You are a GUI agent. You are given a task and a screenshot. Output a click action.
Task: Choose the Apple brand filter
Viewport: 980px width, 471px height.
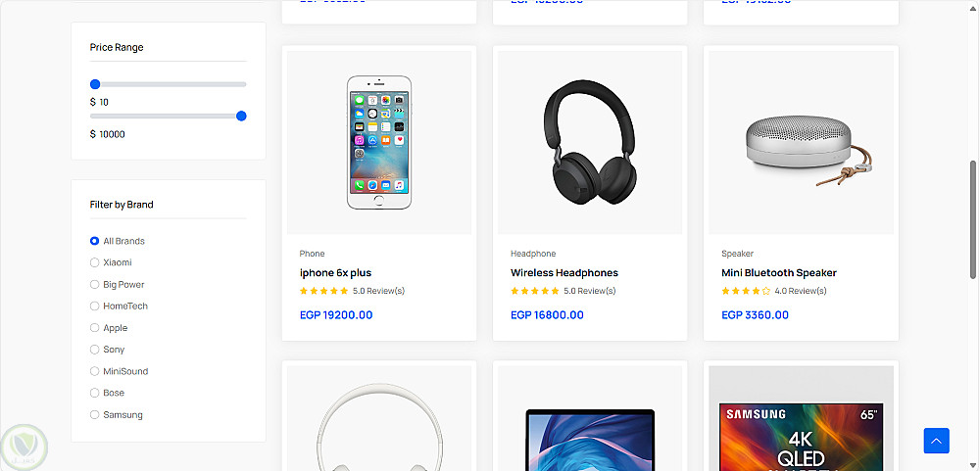95,328
